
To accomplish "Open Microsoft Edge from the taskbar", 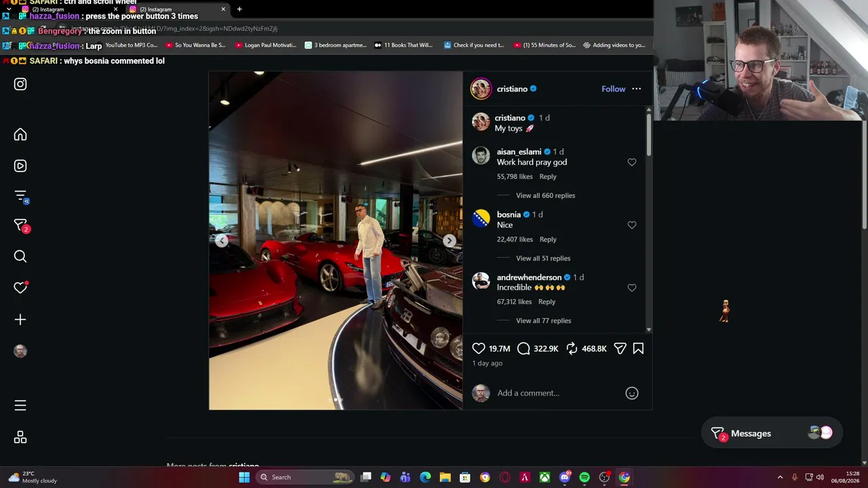I will (x=425, y=477).
